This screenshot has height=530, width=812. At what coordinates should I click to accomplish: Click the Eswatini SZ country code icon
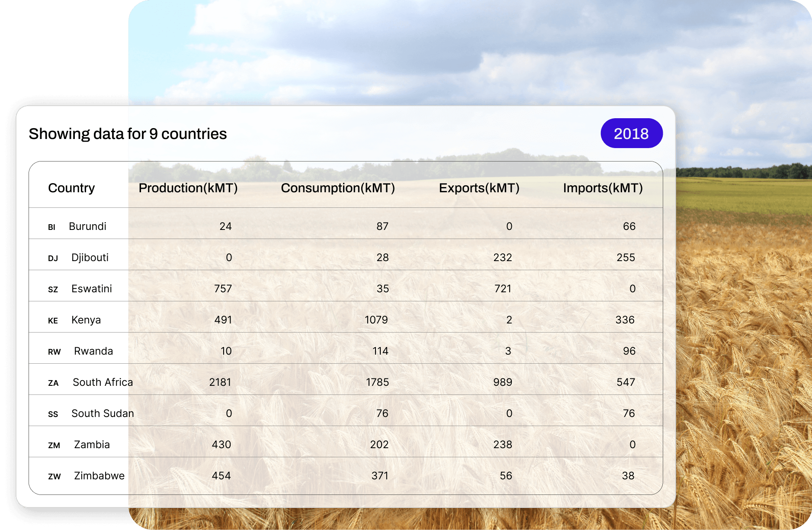coord(53,290)
